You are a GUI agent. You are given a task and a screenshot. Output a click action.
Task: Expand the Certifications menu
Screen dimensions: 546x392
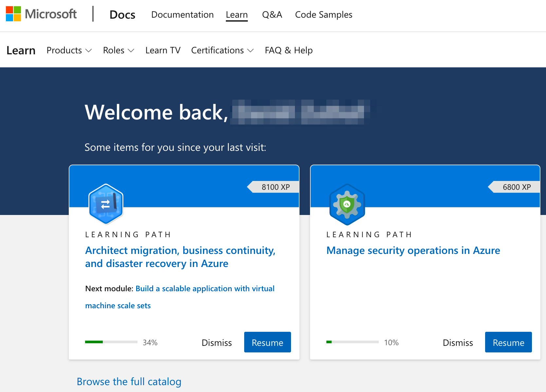tap(222, 50)
